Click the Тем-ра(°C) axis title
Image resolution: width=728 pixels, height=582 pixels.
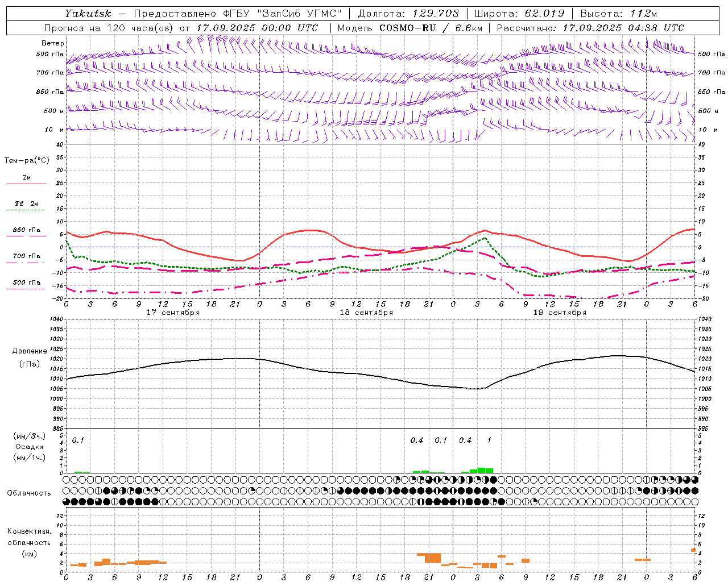(x=27, y=161)
